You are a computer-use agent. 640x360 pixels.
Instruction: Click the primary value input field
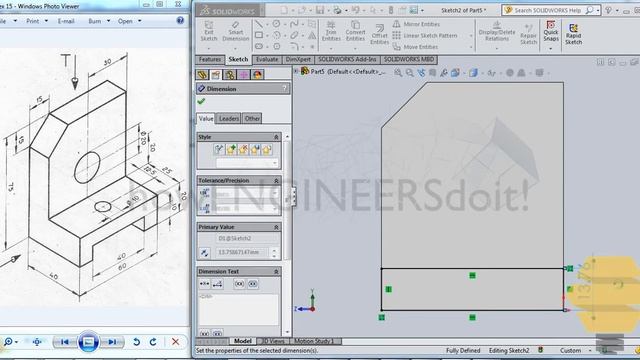point(242,252)
